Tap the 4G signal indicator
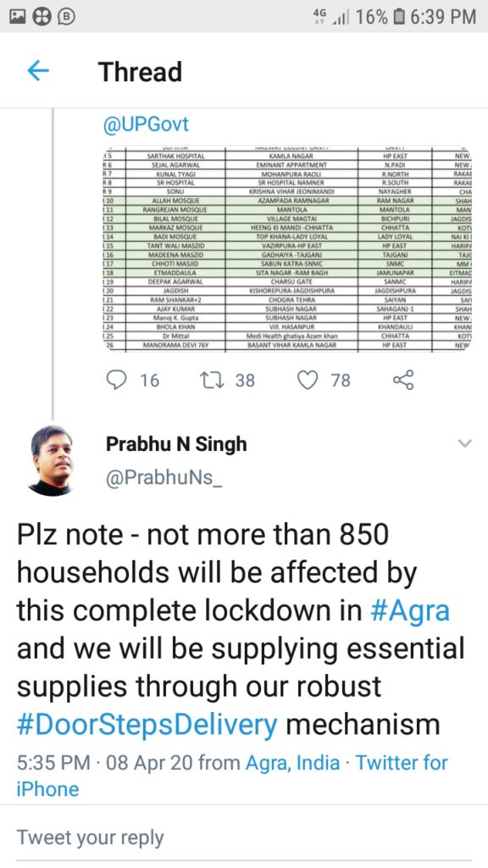The image size is (488, 868). click(x=331, y=17)
